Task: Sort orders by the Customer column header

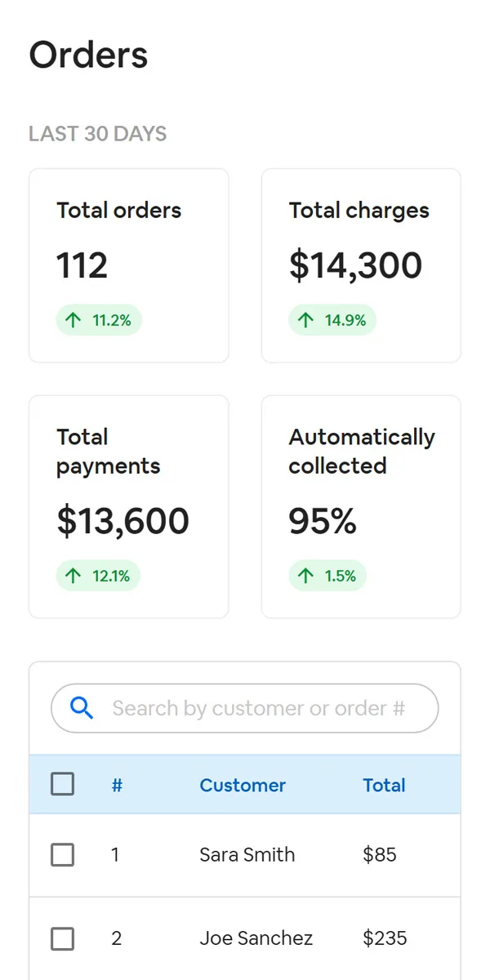Action: click(x=243, y=786)
